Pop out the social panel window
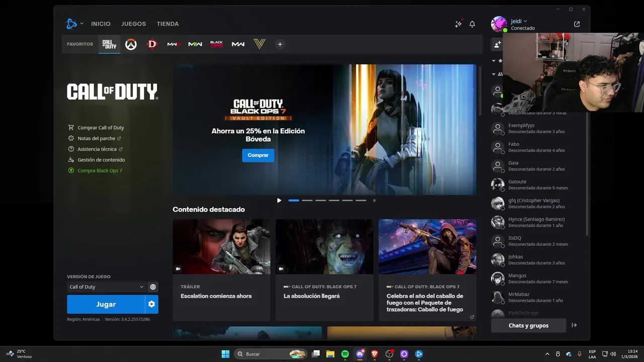This screenshot has height=362, width=644. pyautogui.click(x=577, y=24)
